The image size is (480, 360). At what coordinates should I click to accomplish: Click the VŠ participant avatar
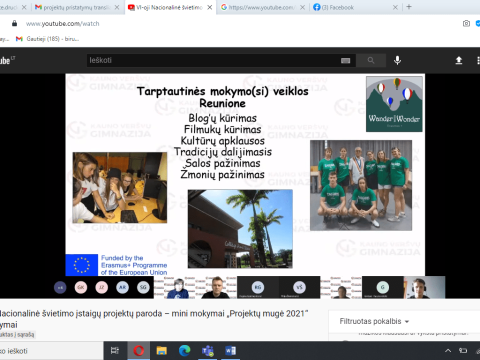click(299, 287)
